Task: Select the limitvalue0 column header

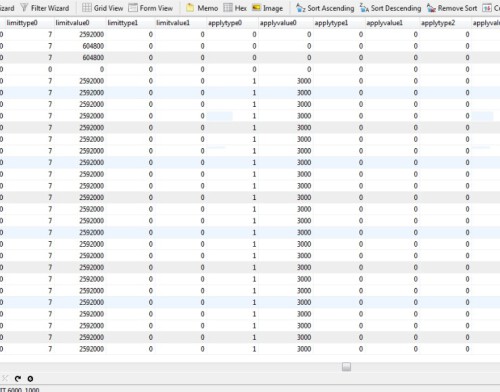Action: click(80, 23)
